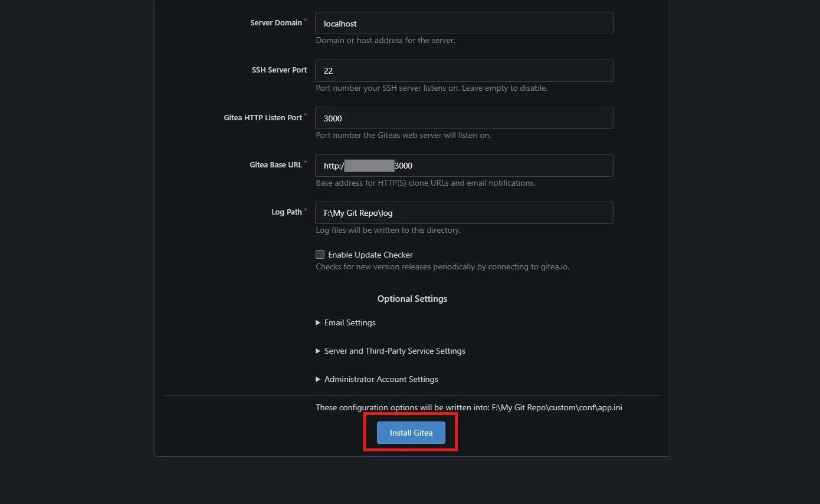Click the text 'Log files will be written to this directory.'
Image resolution: width=820 pixels, height=504 pixels.
tap(388, 230)
